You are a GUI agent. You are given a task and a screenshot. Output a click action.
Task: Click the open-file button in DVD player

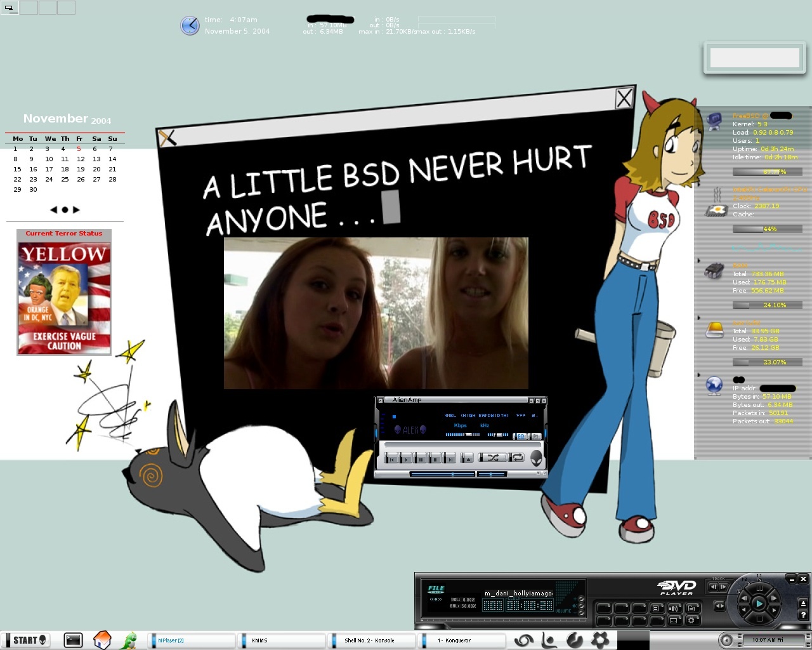tap(691, 608)
